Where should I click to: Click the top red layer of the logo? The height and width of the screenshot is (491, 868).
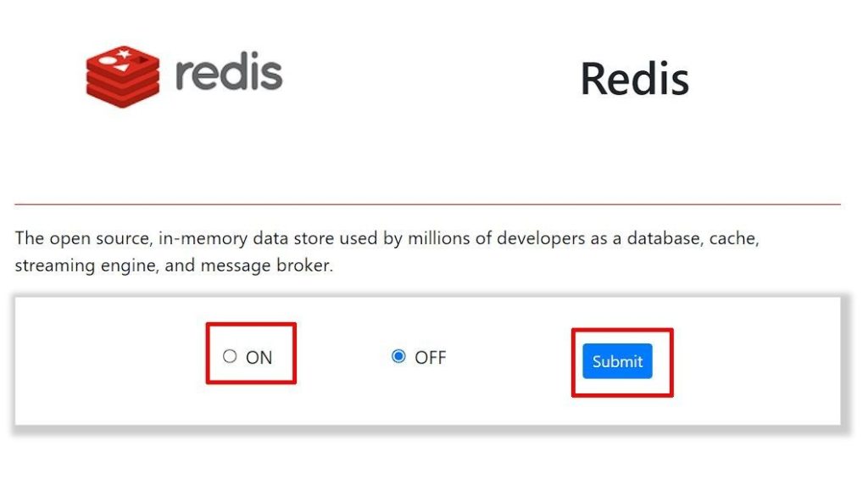(x=119, y=59)
